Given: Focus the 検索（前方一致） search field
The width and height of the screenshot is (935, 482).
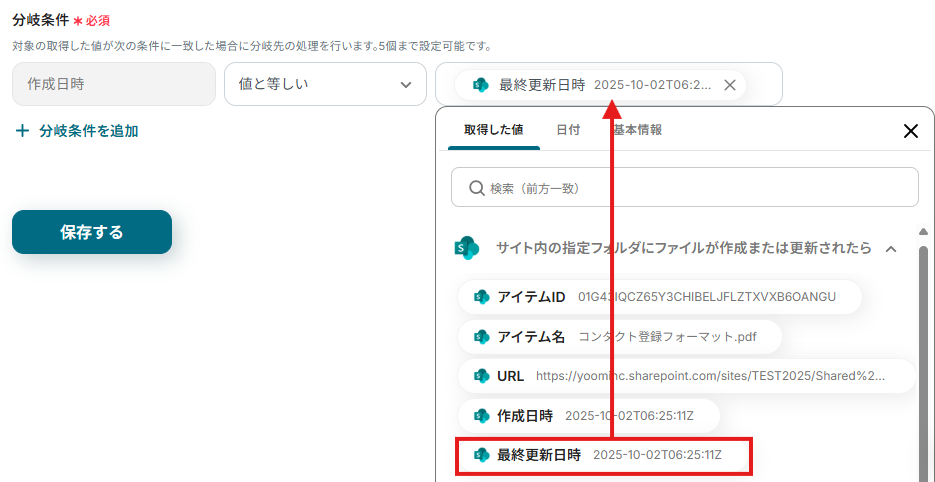Looking at the screenshot, I should point(690,188).
